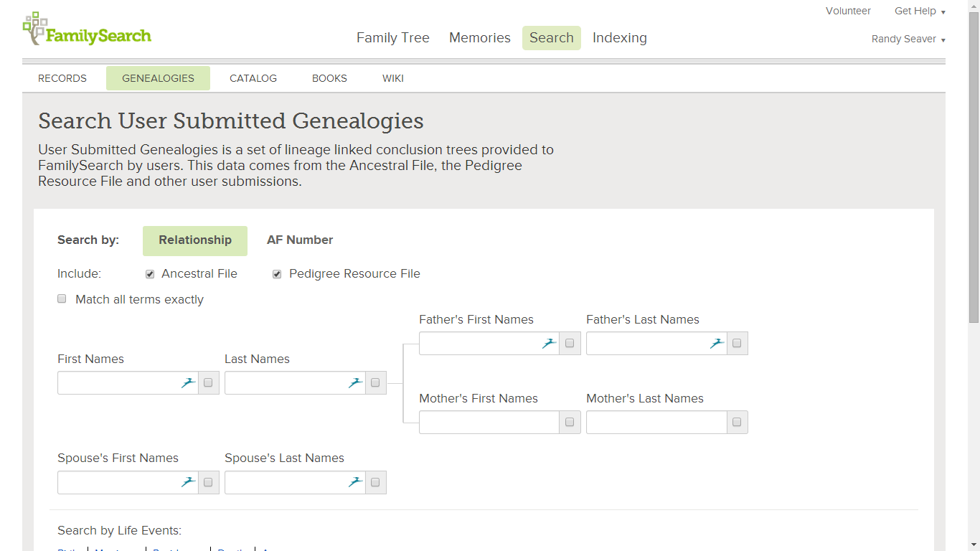This screenshot has height=551, width=980.
Task: Click the lookup icon in Spouse's First Names
Action: click(187, 482)
